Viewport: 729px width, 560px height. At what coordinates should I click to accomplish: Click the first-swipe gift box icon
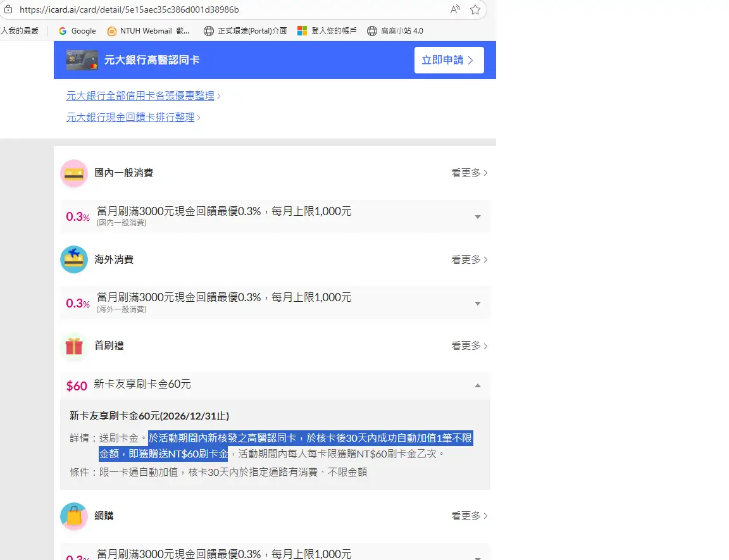click(74, 346)
